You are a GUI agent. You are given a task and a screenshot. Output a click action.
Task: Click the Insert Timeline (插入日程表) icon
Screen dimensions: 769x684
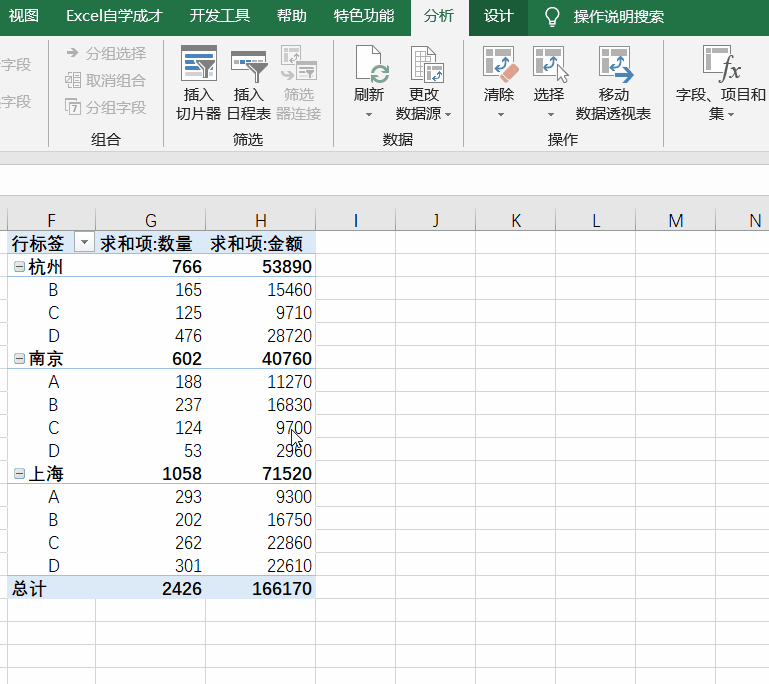[249, 65]
